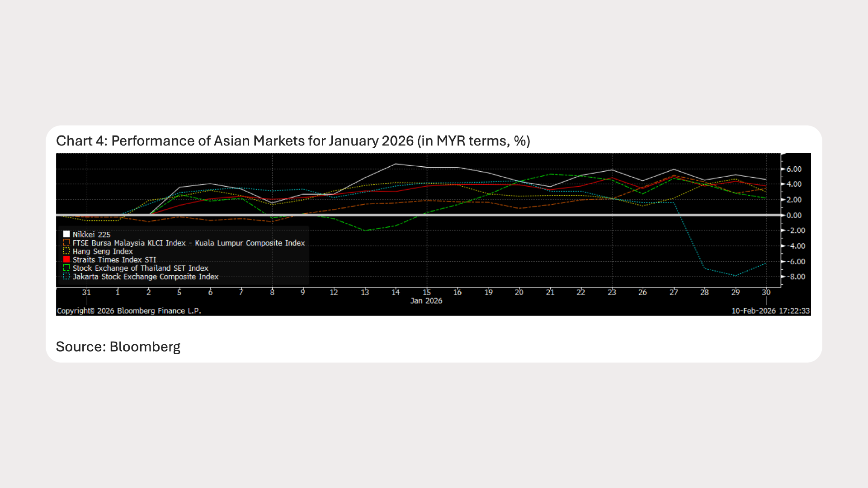This screenshot has height=488, width=868.
Task: Select Jakarta Stock Exchange Composite Index label
Action: pyautogui.click(x=146, y=277)
